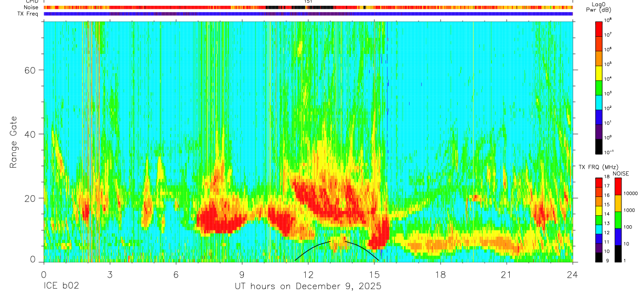Pick the green segment of the NOISE colorbar
Viewport: 644px width, 297px height.
[618, 220]
